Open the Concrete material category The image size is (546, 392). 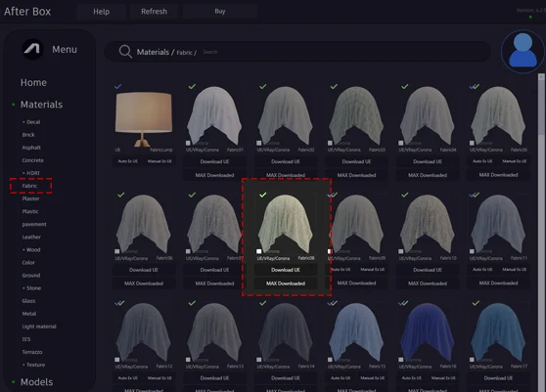[32, 160]
